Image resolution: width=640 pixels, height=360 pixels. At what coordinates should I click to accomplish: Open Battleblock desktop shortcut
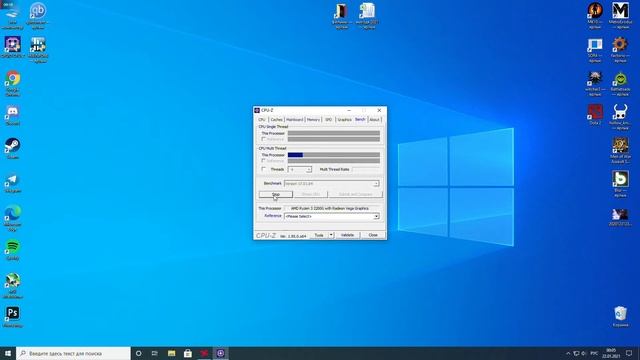click(620, 84)
